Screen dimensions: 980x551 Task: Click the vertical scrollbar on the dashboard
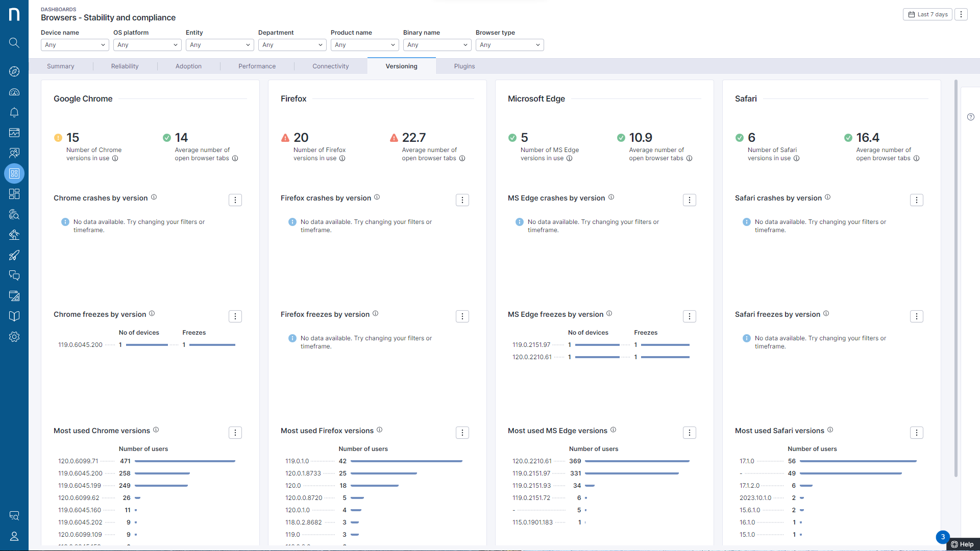(x=956, y=278)
